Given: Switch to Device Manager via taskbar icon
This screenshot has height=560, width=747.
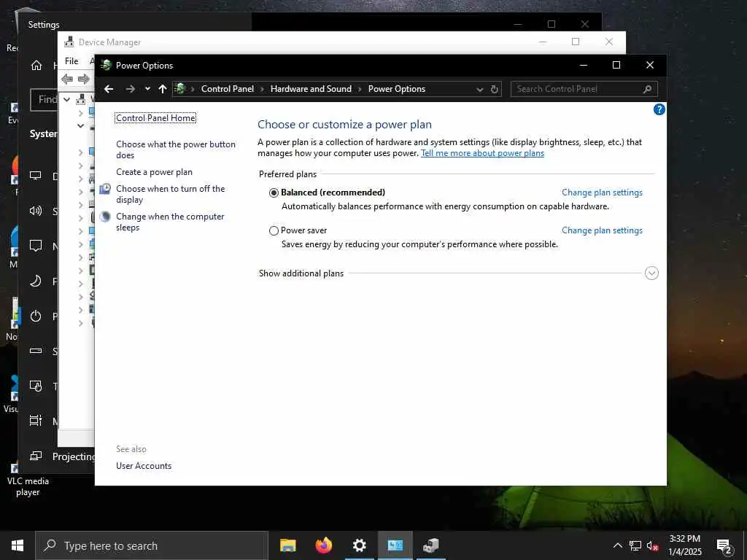Looking at the screenshot, I should 430,545.
